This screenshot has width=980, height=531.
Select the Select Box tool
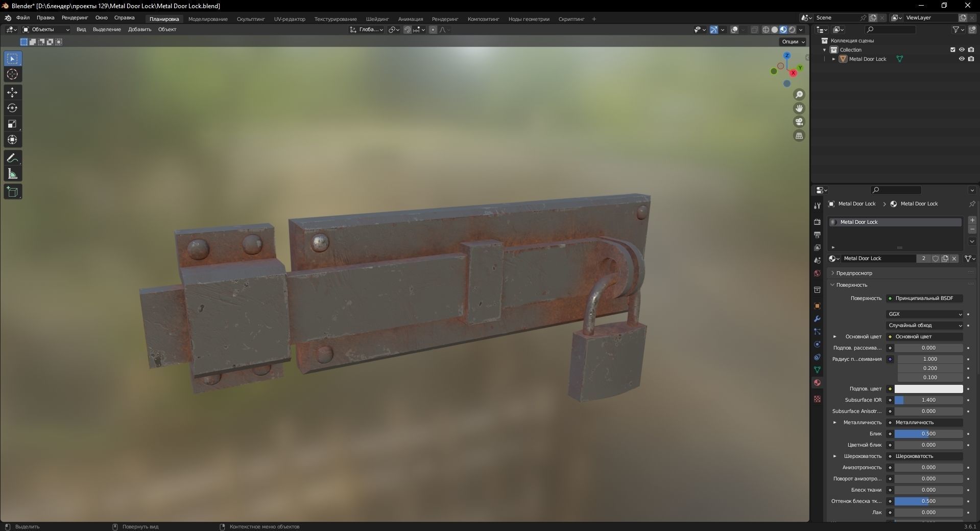coord(12,59)
